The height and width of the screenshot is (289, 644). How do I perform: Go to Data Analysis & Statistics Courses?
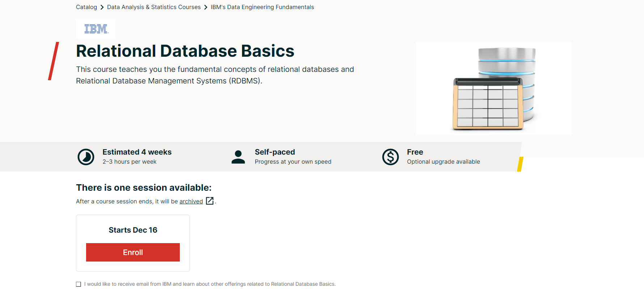point(154,7)
